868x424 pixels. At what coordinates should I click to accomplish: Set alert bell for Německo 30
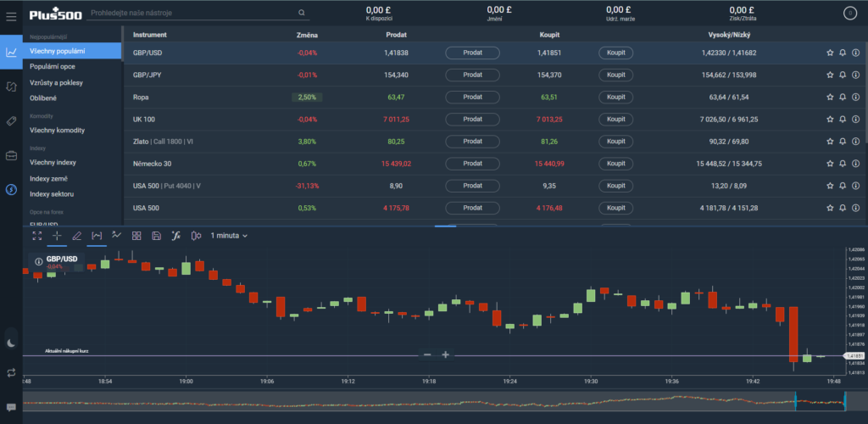843,164
